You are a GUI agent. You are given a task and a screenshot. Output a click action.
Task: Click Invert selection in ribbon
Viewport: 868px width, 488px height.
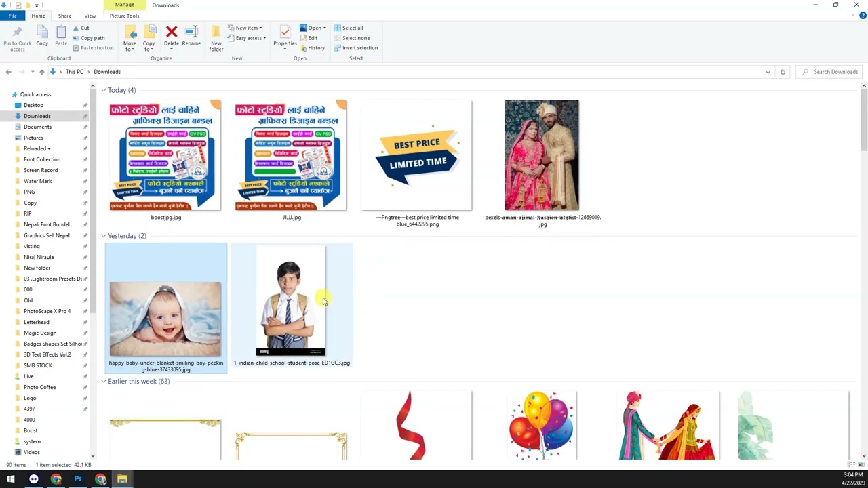356,48
